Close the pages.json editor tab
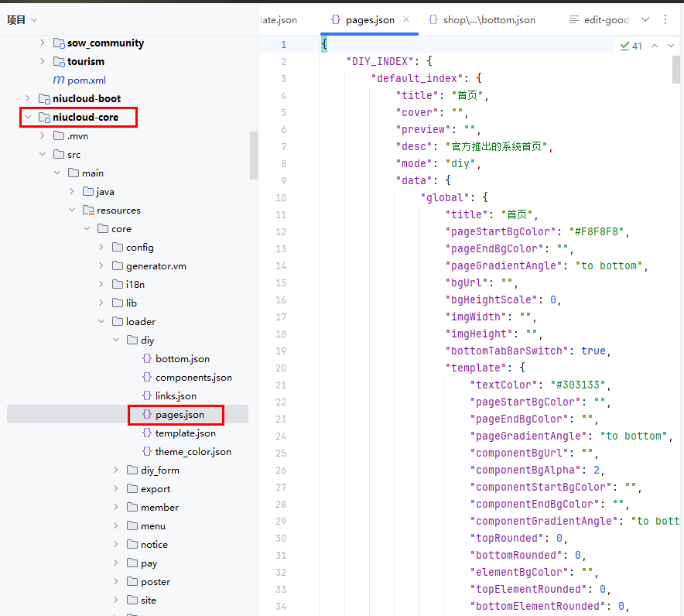Viewport: 684px width, 616px height. [406, 19]
